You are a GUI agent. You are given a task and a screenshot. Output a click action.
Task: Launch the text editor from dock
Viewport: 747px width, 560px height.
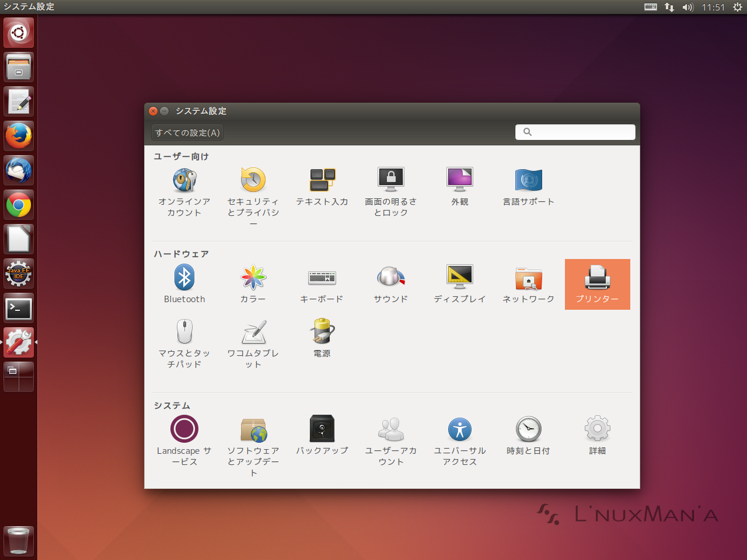coord(19,101)
